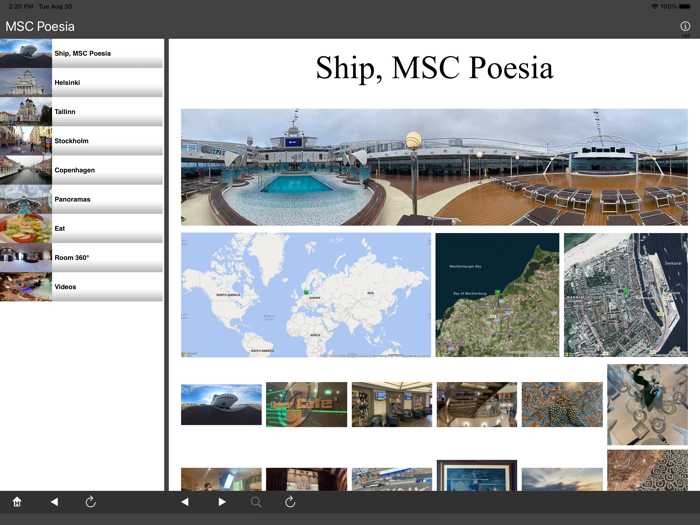This screenshot has width=700, height=525.
Task: Tap the back arrow in the left toolbar
Action: [x=54, y=502]
